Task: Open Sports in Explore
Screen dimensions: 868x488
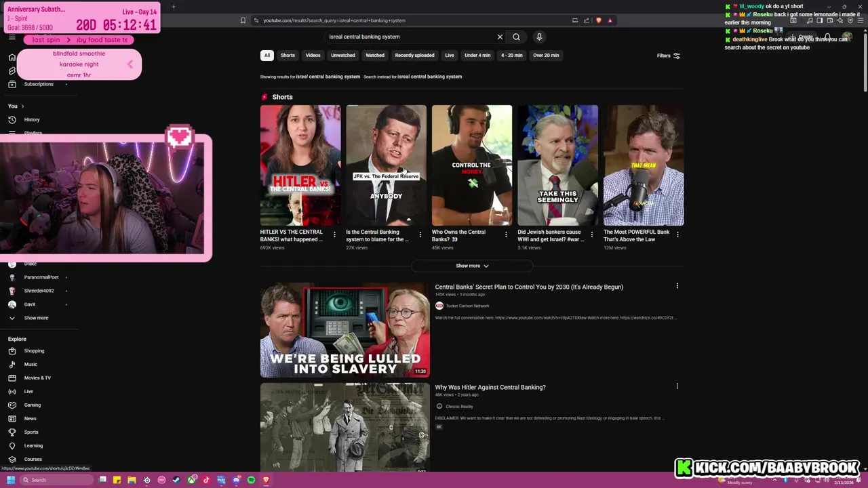Action: pyautogui.click(x=31, y=432)
